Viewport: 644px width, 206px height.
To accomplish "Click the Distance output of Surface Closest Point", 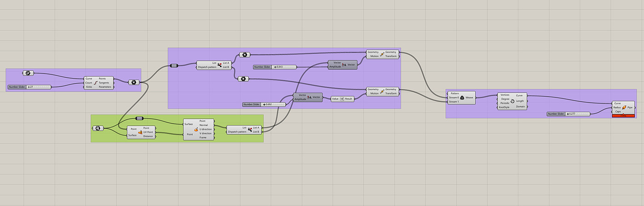I will 148,136.
